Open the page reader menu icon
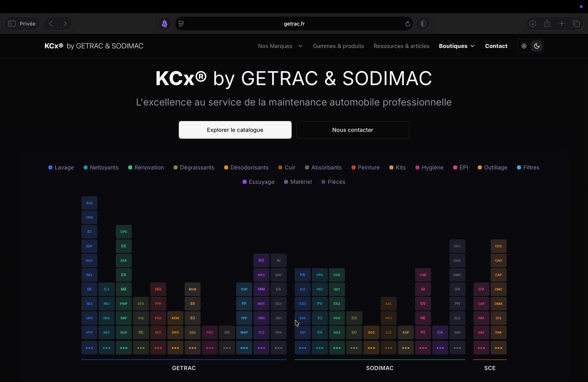This screenshot has height=382, width=588. coord(181,24)
